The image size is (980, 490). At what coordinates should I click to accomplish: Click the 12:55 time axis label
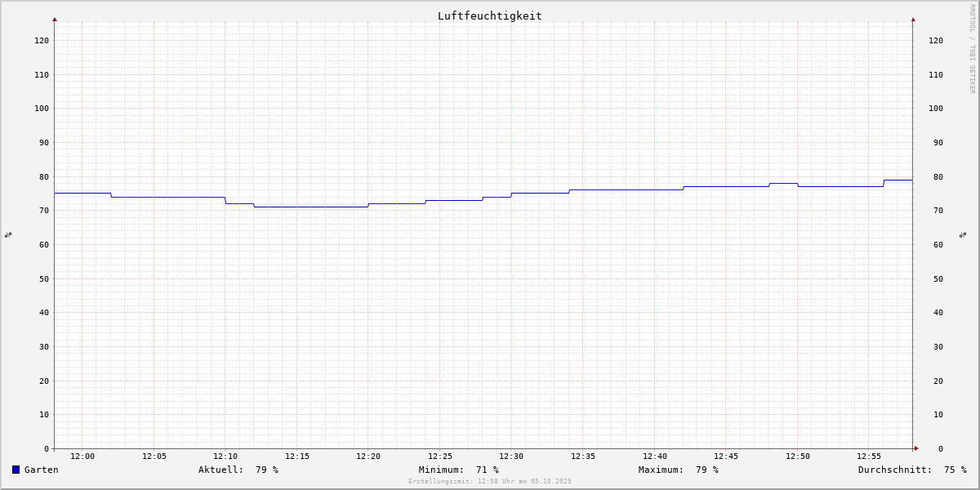pos(869,457)
